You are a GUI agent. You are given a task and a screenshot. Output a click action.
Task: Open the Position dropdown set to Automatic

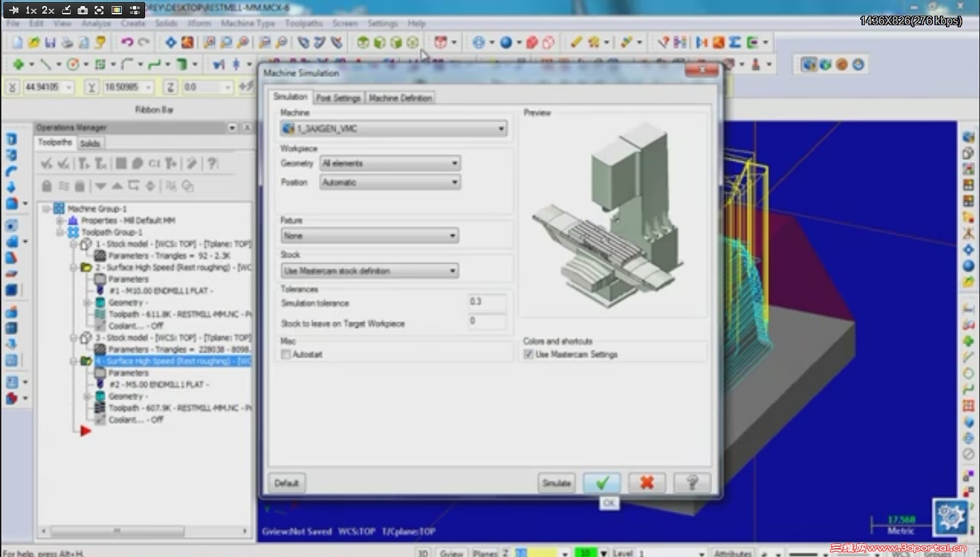pos(390,182)
